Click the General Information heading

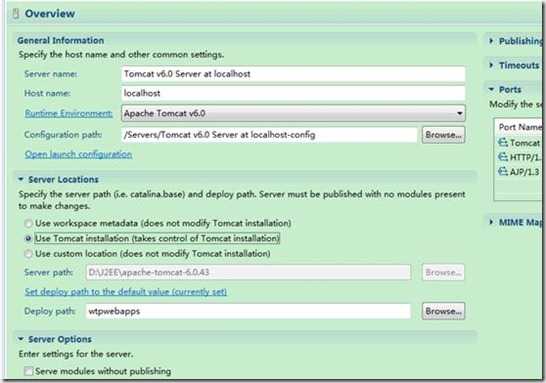coord(61,40)
